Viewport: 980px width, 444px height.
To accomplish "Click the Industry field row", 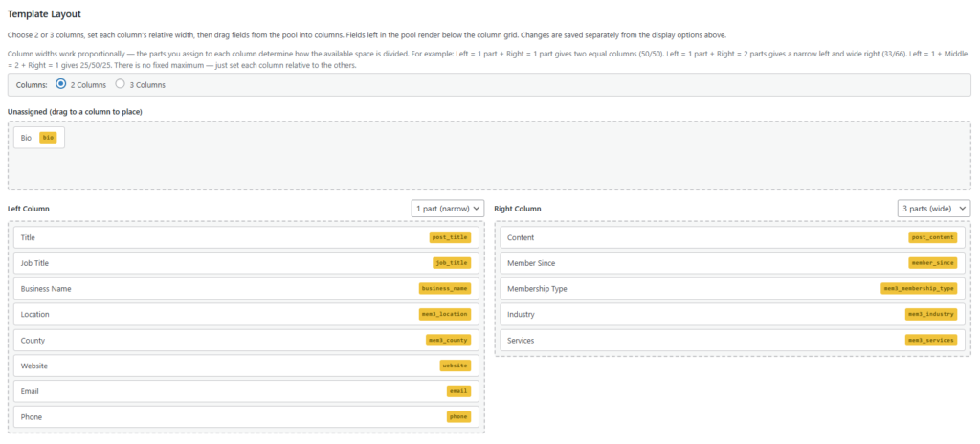I will tap(733, 315).
